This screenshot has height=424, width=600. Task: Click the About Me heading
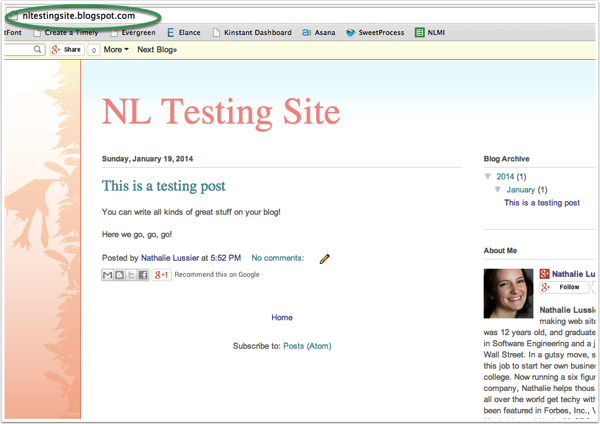(x=500, y=251)
